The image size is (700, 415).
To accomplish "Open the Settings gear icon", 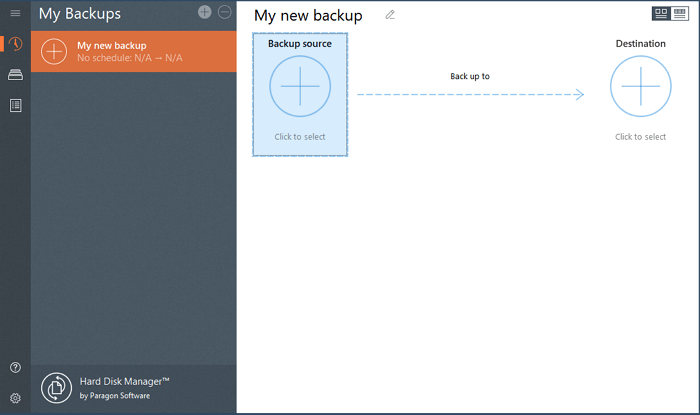I will [x=15, y=398].
